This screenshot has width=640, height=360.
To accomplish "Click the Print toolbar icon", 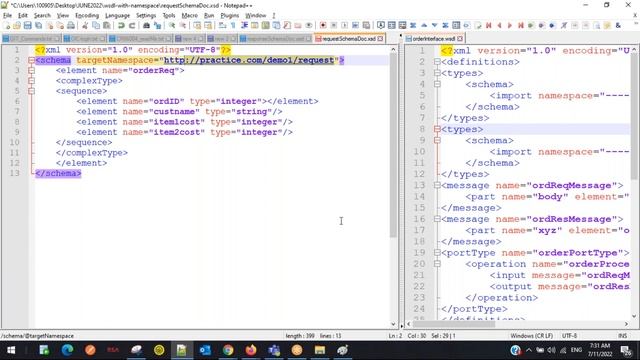I will 71,25.
